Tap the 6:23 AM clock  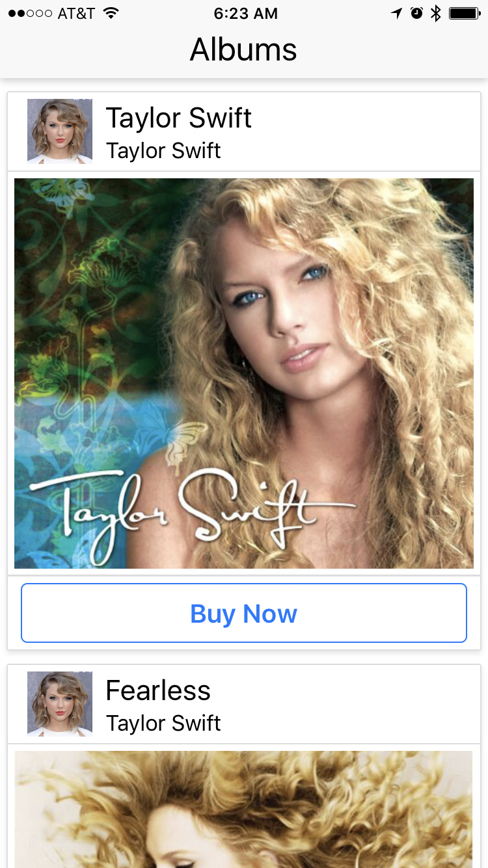pyautogui.click(x=245, y=13)
